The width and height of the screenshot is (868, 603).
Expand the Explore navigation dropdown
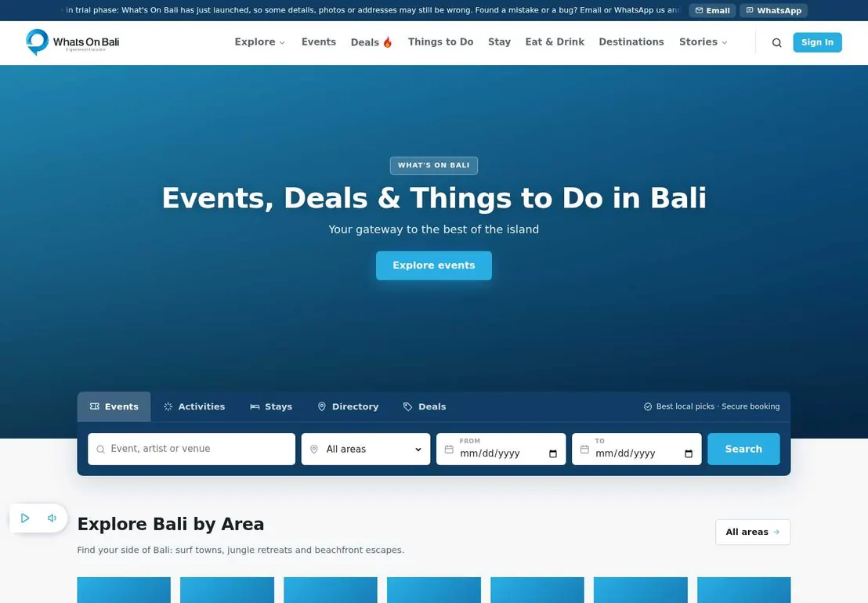pos(259,42)
